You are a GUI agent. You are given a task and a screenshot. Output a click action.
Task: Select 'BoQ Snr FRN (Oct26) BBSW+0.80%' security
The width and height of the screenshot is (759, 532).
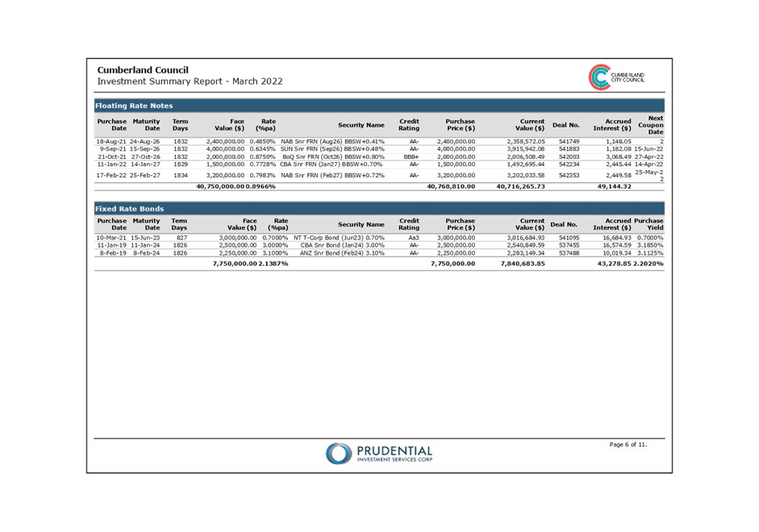(x=333, y=156)
